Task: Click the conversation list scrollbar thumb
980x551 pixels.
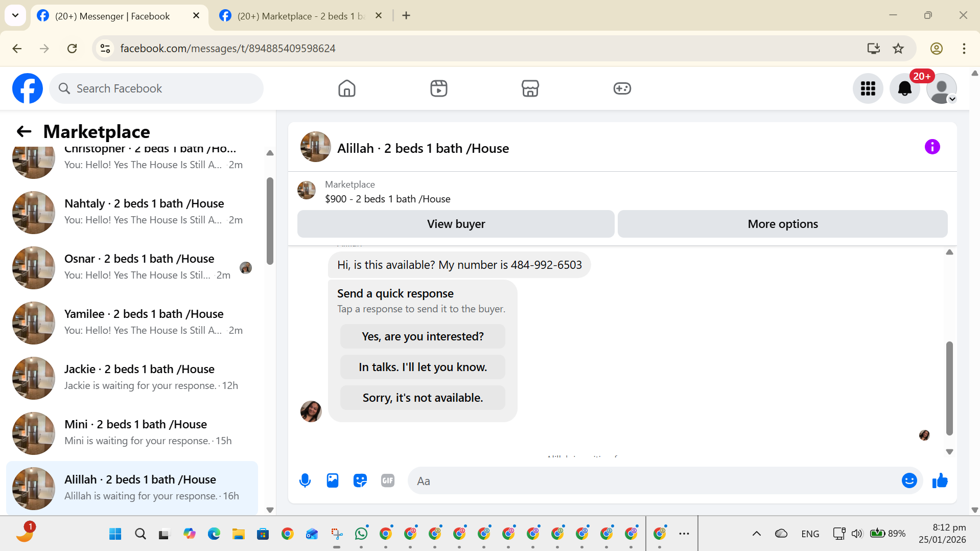Action: click(x=270, y=221)
